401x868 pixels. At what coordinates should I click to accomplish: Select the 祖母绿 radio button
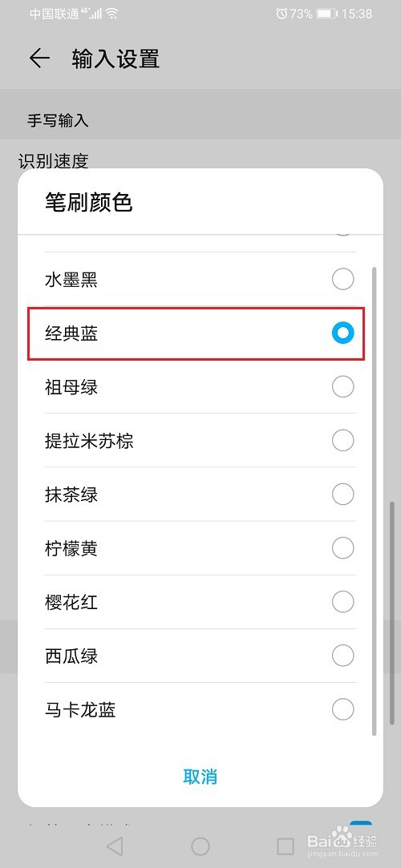point(342,386)
